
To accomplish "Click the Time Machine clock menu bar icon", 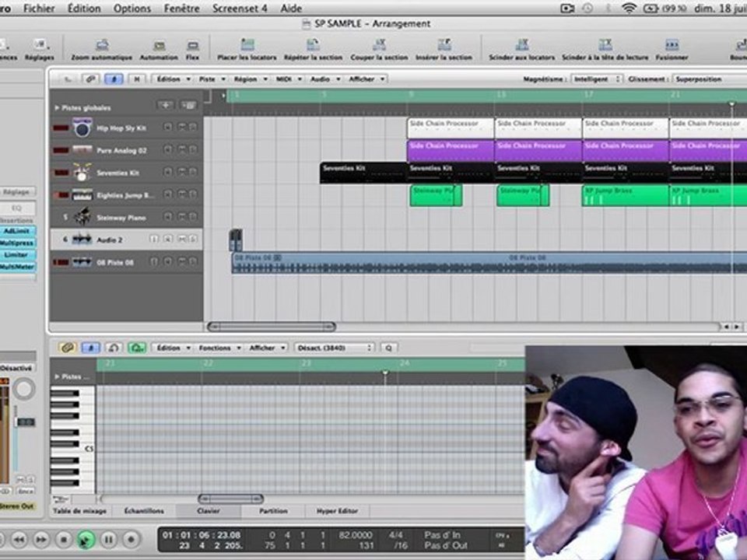I will coord(588,8).
